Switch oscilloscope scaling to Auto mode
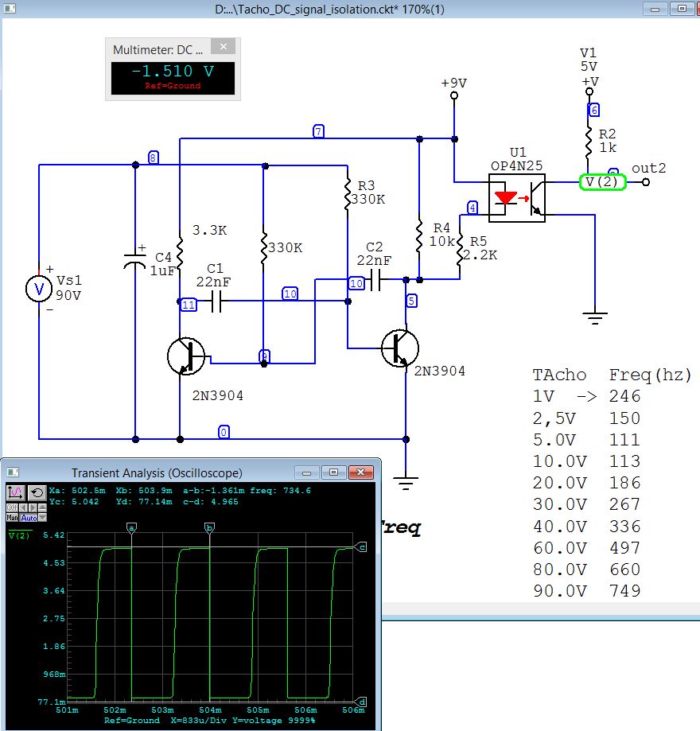This screenshot has height=731, width=700. click(x=29, y=518)
